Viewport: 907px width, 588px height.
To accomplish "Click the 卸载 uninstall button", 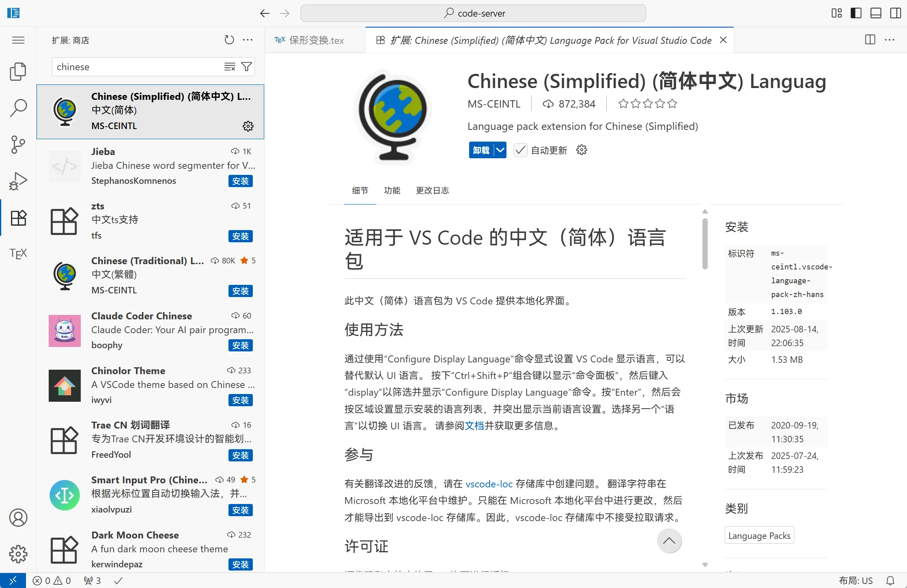I will 481,150.
